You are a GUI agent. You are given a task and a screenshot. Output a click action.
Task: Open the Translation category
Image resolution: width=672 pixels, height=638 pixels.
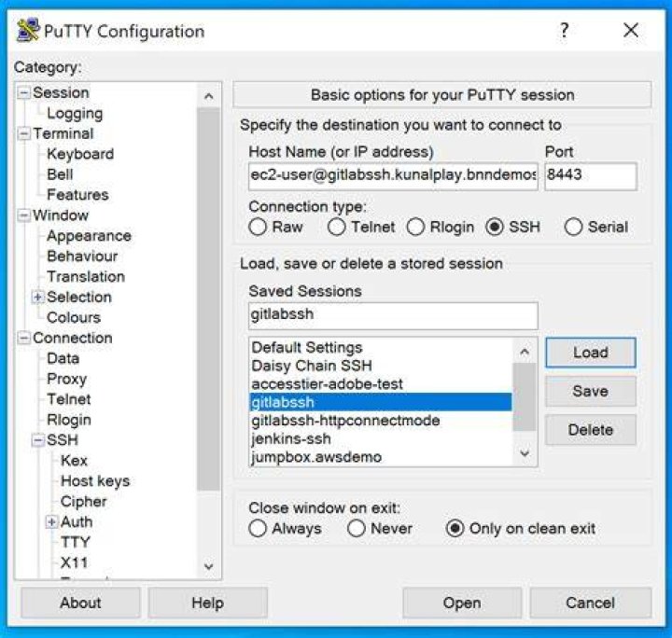[x=86, y=277]
